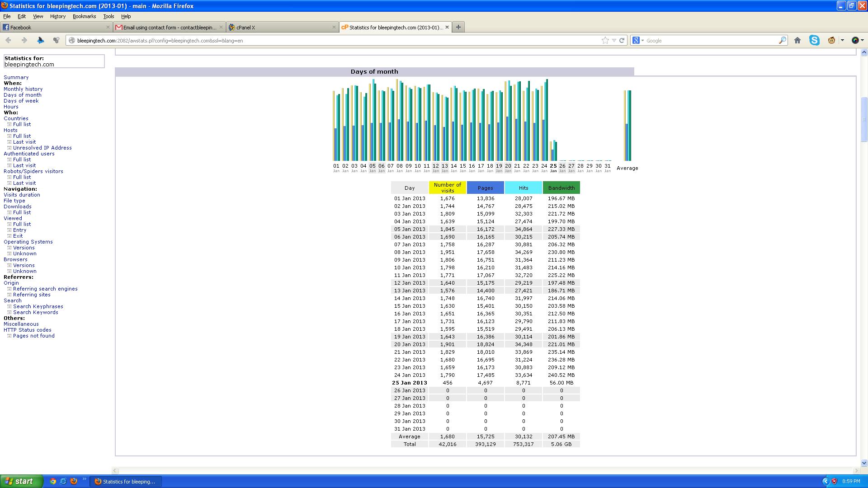The height and width of the screenshot is (488, 868).
Task: Click the Skype toolbar icon
Action: [815, 41]
